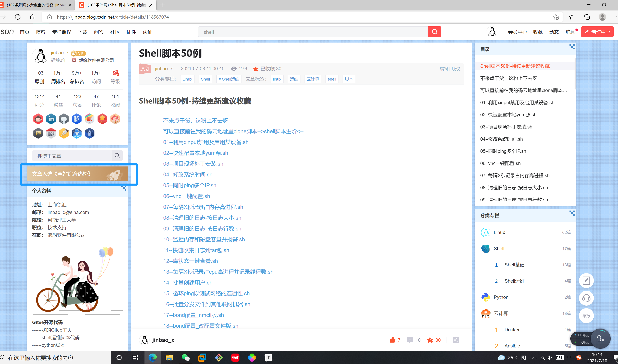The height and width of the screenshot is (364, 618).
Task: Collapse the 分类专栏 panel corner icon
Action: (572, 213)
